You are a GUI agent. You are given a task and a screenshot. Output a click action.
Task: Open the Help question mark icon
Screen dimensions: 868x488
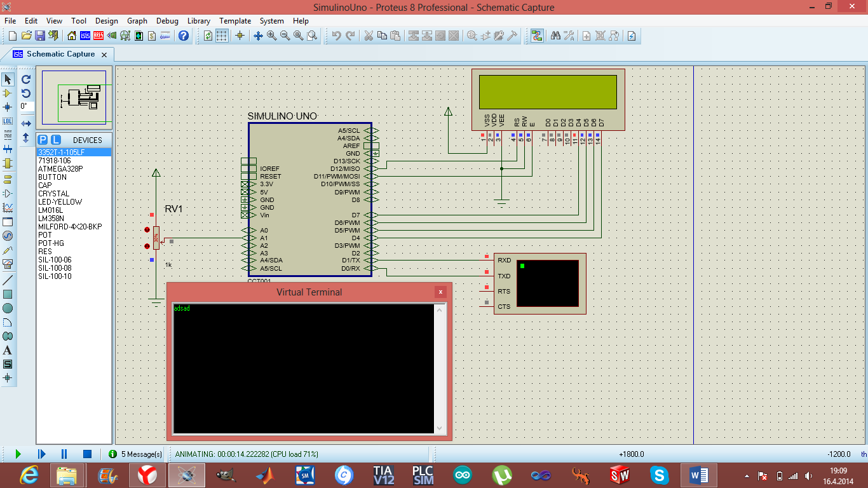(184, 36)
